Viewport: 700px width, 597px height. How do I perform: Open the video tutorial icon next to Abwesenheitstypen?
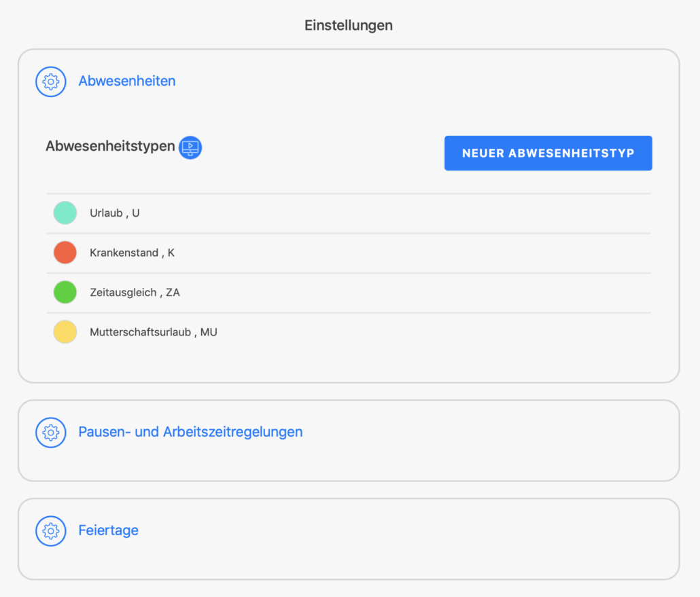point(190,147)
